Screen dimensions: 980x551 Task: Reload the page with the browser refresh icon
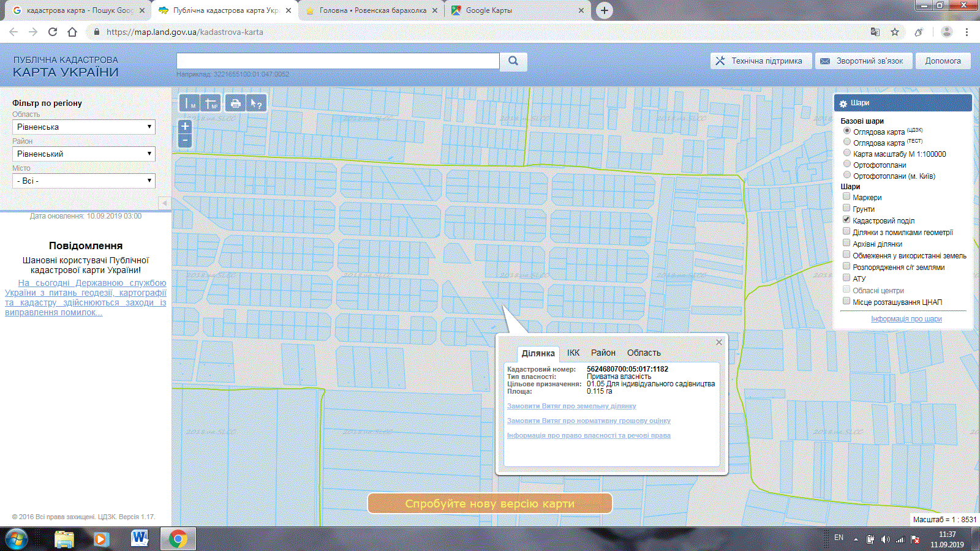[x=53, y=32]
